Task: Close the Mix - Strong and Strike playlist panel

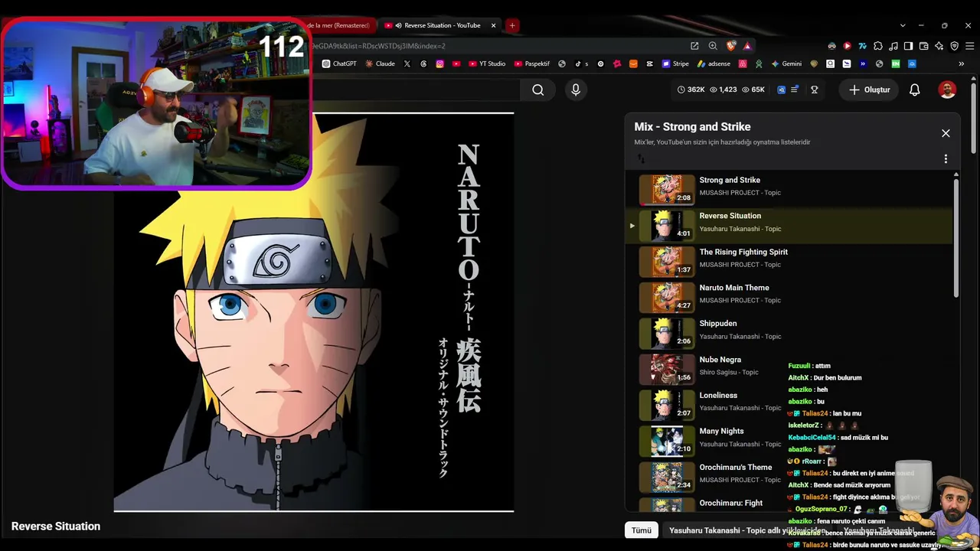Action: point(946,133)
